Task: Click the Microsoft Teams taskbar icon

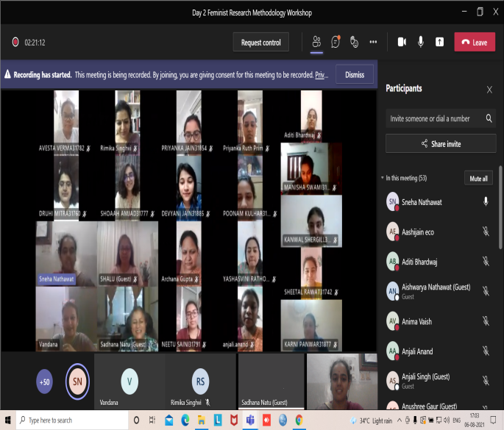Action: 248,420
